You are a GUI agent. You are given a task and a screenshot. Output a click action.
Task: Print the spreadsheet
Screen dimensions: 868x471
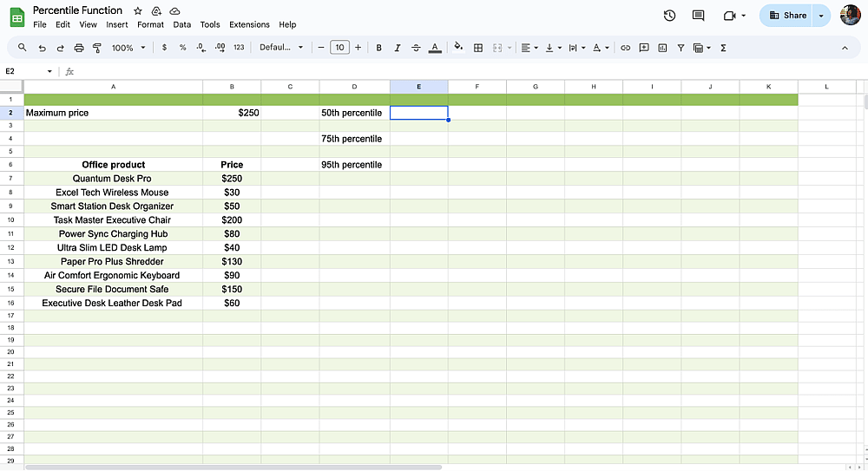[79, 49]
